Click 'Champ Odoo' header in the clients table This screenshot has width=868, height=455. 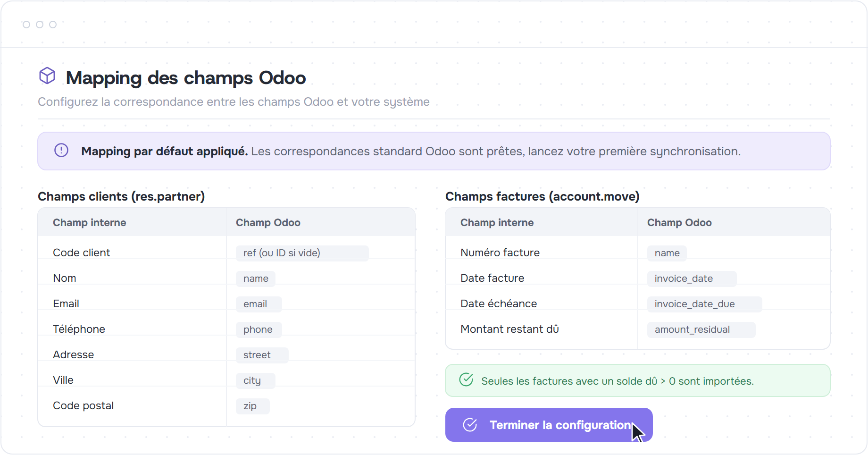click(268, 222)
